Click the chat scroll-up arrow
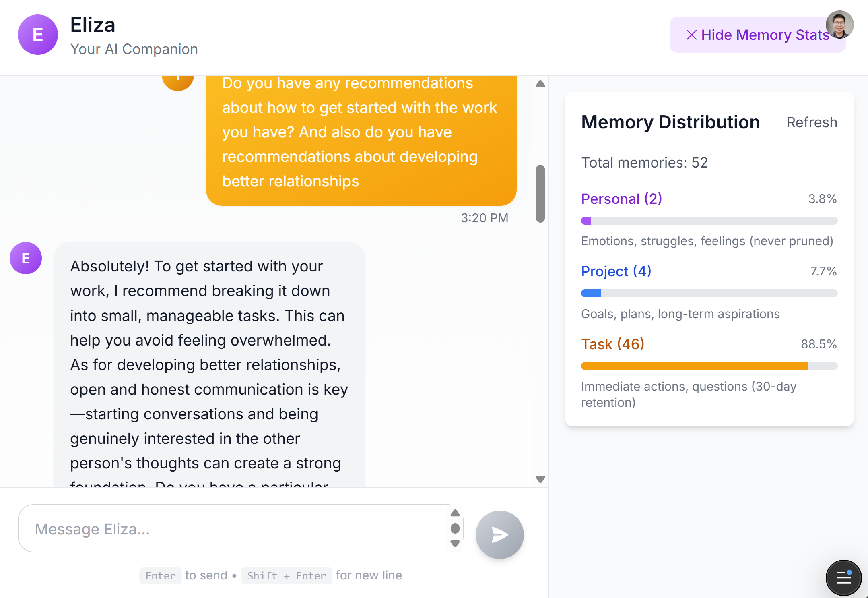This screenshot has width=868, height=598. pyautogui.click(x=540, y=83)
